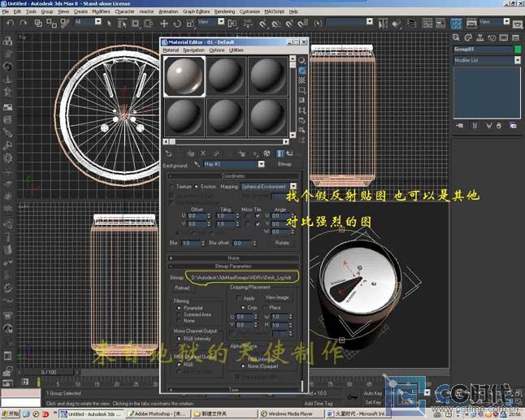This screenshot has height=420, width=525.
Task: Choose the Select and Move tool
Action: (163, 24)
